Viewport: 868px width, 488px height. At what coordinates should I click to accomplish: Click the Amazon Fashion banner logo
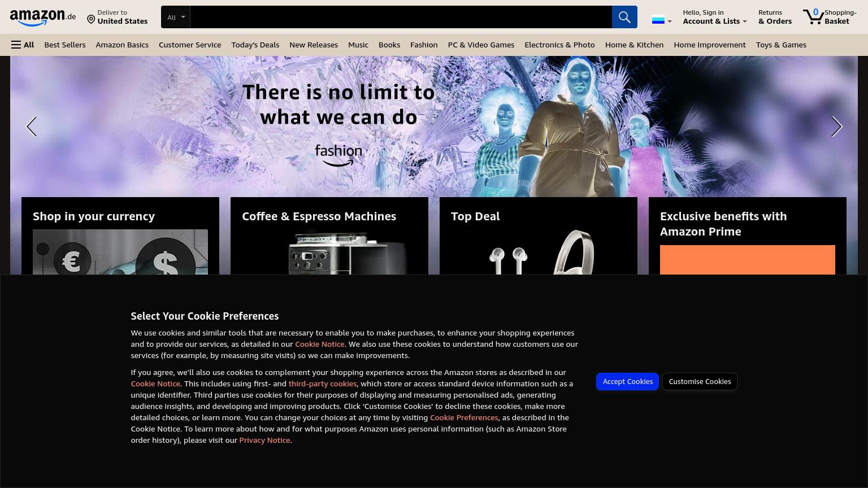(x=338, y=155)
